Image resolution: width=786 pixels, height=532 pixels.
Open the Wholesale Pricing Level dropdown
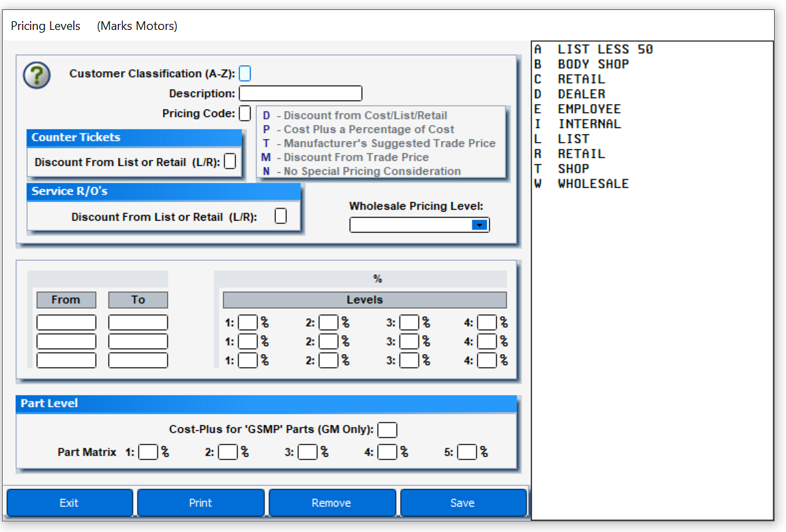(x=480, y=224)
